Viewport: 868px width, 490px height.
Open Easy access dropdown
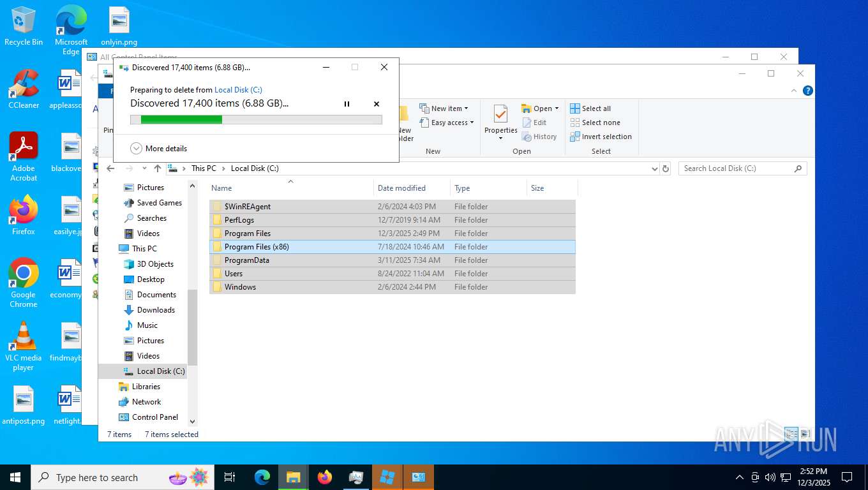coord(447,122)
